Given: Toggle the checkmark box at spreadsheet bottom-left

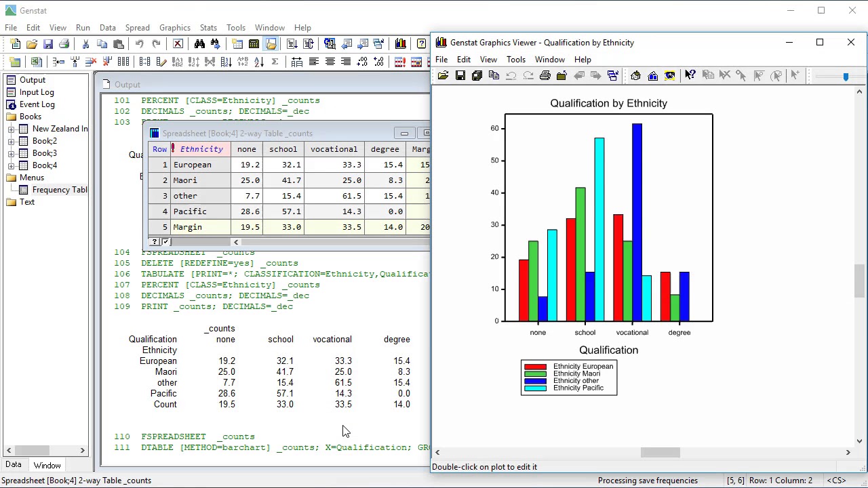Looking at the screenshot, I should [x=165, y=242].
